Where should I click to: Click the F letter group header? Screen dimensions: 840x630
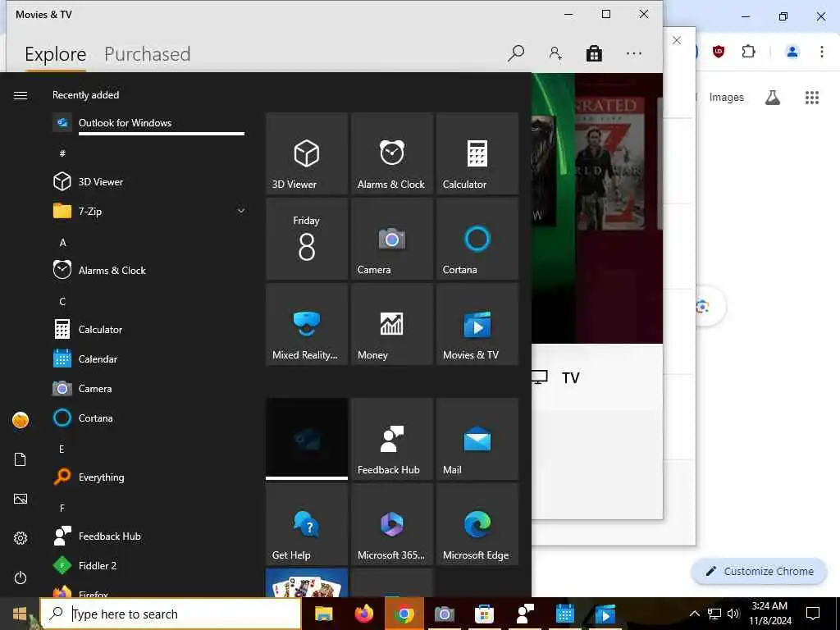[x=62, y=507]
